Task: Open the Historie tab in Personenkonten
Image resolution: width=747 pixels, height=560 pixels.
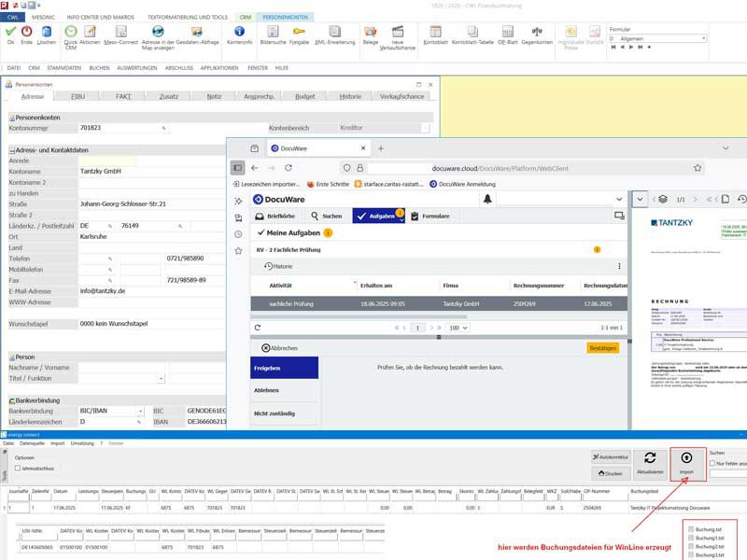Action: click(x=351, y=97)
